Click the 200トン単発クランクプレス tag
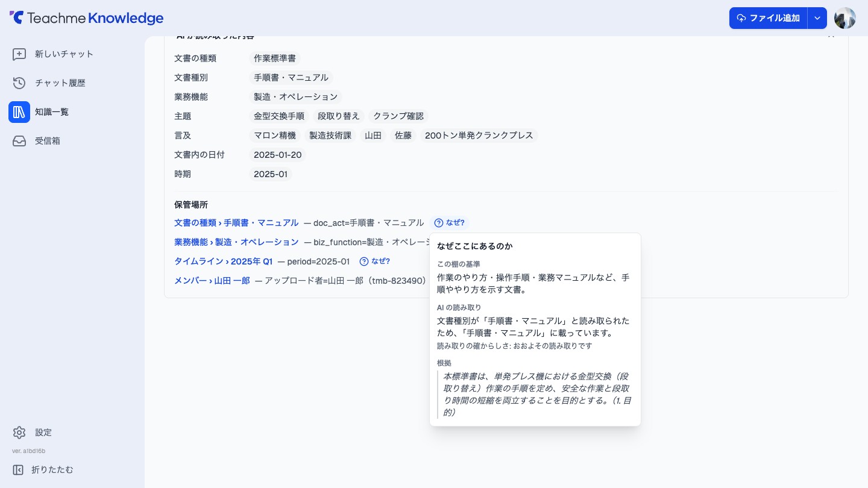868x488 pixels. pyautogui.click(x=479, y=136)
